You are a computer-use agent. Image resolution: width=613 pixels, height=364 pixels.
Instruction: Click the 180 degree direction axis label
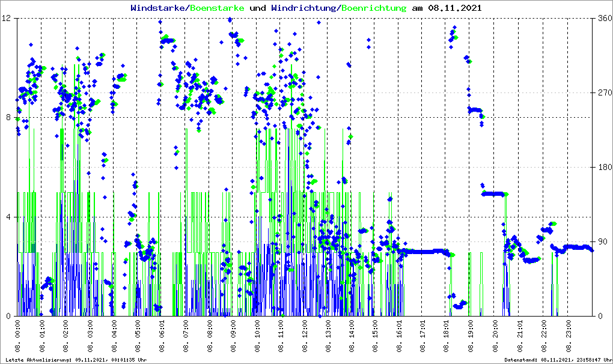[x=604, y=167]
